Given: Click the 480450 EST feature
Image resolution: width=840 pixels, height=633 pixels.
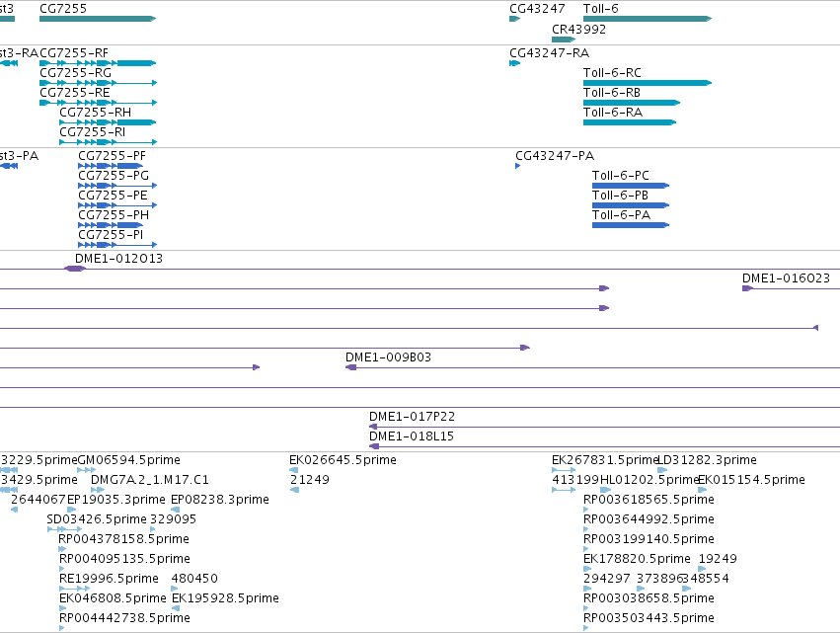Looking at the screenshot, I should point(174,589).
